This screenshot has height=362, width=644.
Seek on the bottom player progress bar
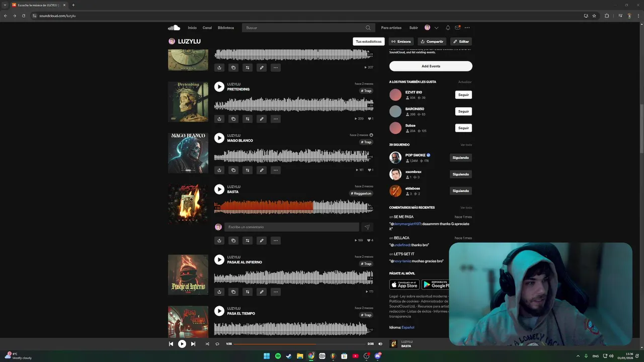coord(300,344)
